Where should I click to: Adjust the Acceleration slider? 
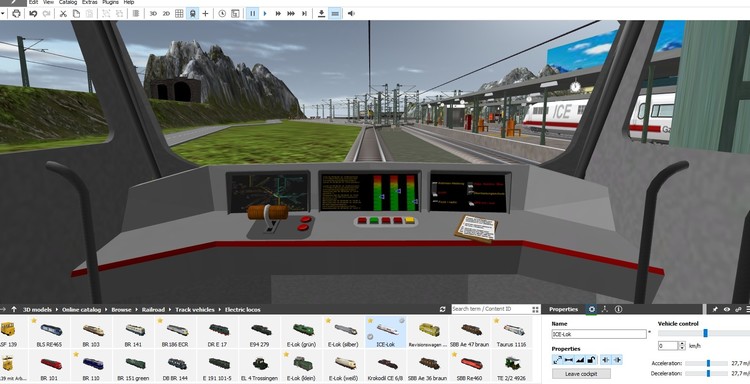(708, 363)
